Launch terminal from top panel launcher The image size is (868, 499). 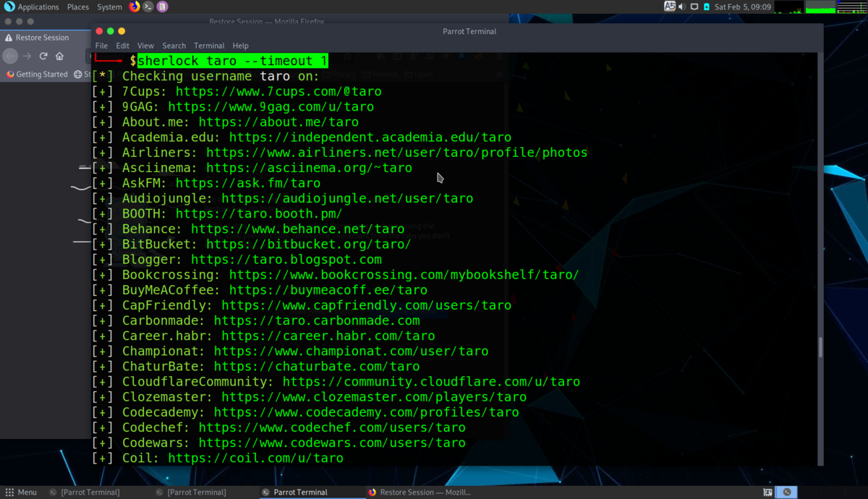pos(148,7)
